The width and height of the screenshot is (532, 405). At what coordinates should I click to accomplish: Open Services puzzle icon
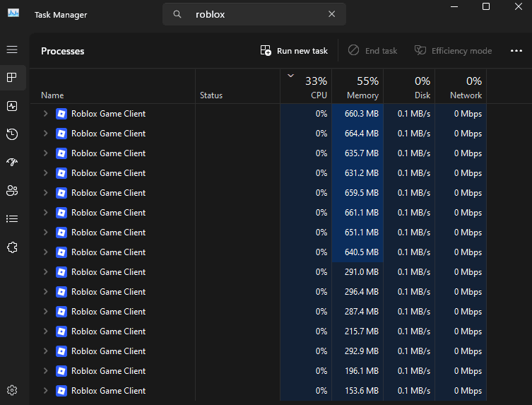12,247
